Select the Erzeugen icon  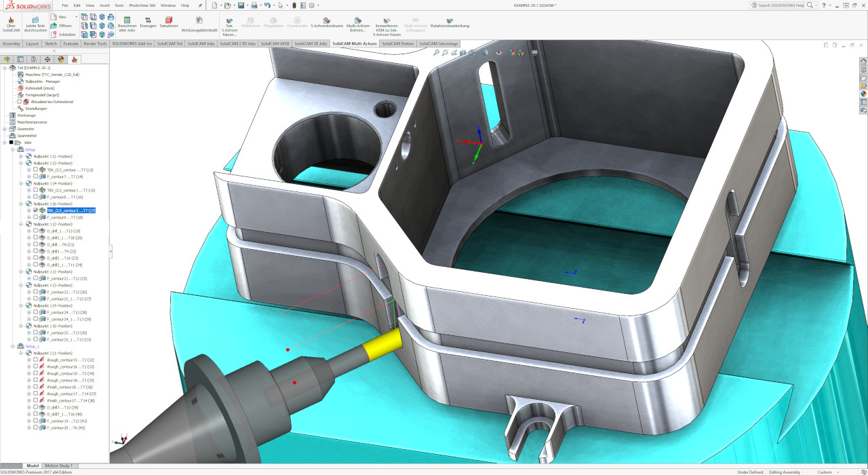147,20
